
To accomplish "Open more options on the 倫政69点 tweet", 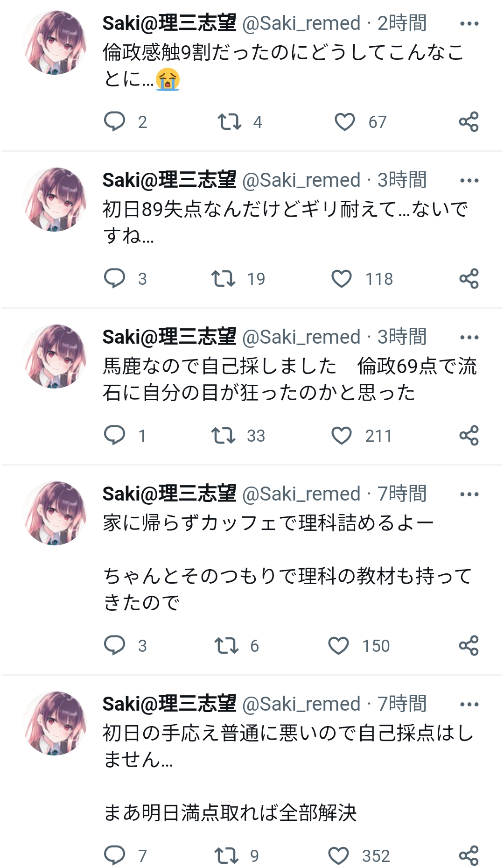I will pyautogui.click(x=469, y=338).
